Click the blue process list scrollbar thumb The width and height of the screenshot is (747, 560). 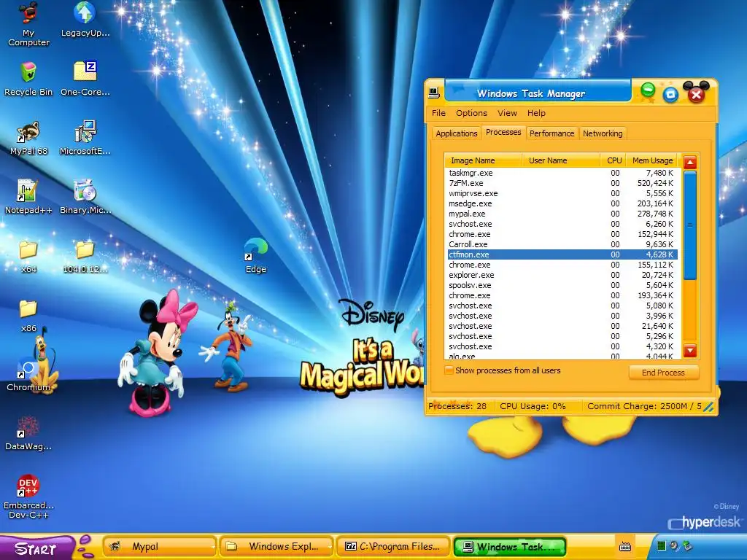pos(690,225)
